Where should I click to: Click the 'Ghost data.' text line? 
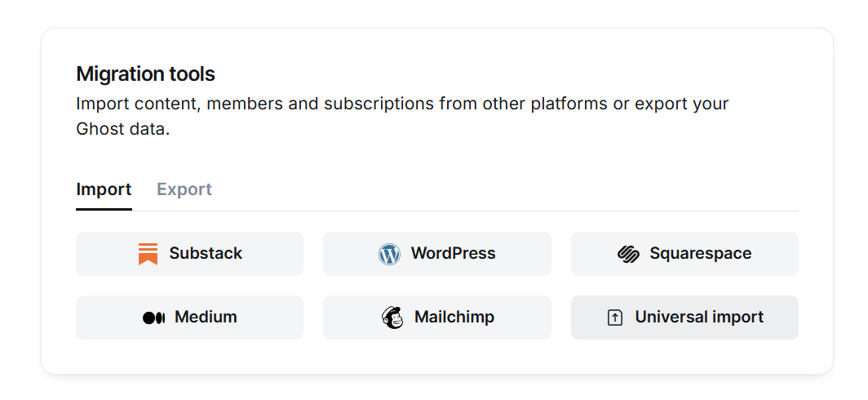(122, 129)
